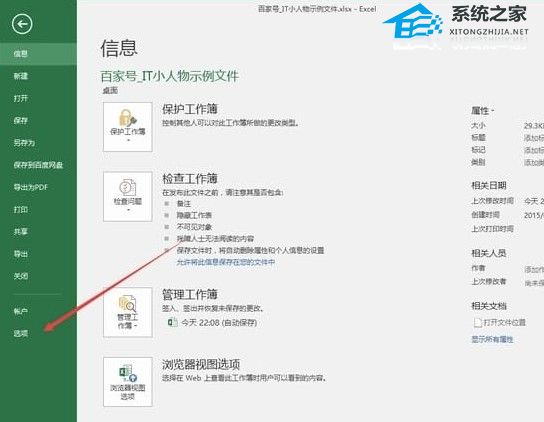Click the back arrow circle icon

pos(22,24)
